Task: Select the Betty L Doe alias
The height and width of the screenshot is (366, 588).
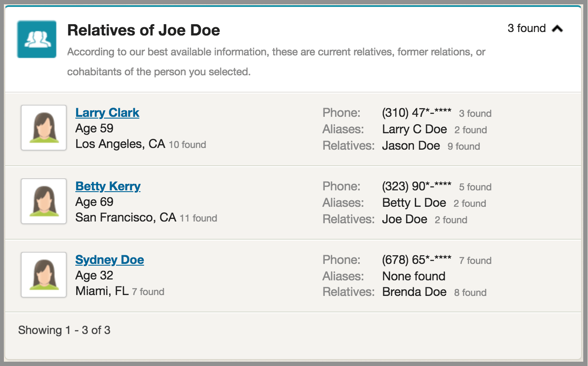Action: (x=414, y=203)
